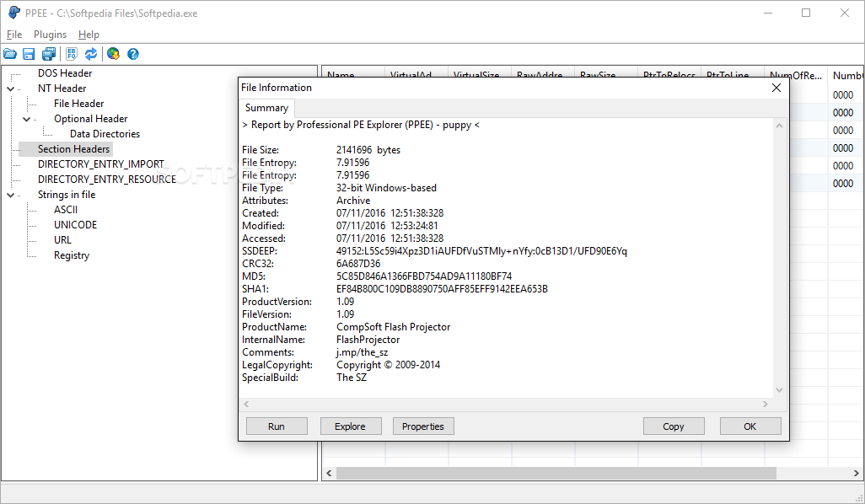This screenshot has width=865, height=504.
Task: Click the blue question mark help icon
Action: pyautogui.click(x=133, y=54)
